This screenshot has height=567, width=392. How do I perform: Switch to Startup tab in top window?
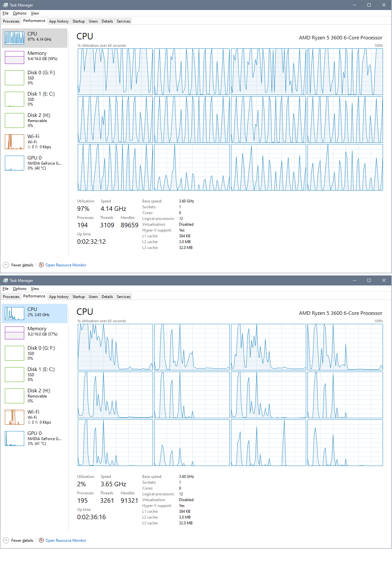point(78,21)
